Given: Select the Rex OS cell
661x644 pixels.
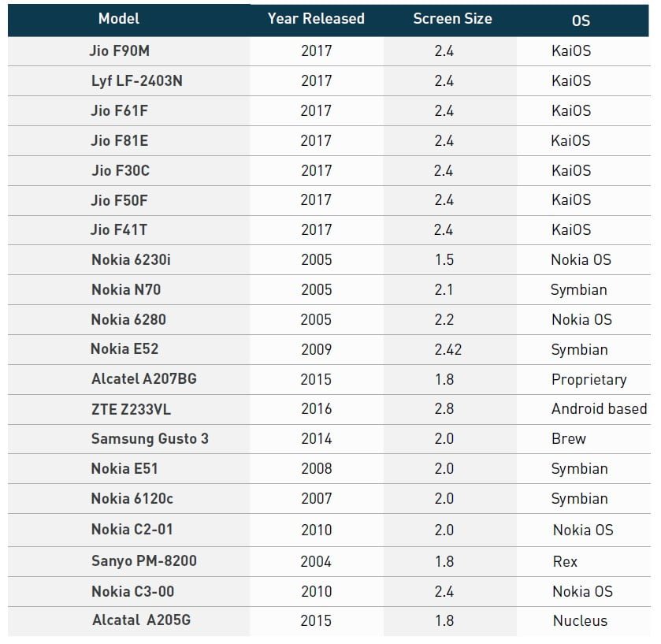Looking at the screenshot, I should point(565,562).
